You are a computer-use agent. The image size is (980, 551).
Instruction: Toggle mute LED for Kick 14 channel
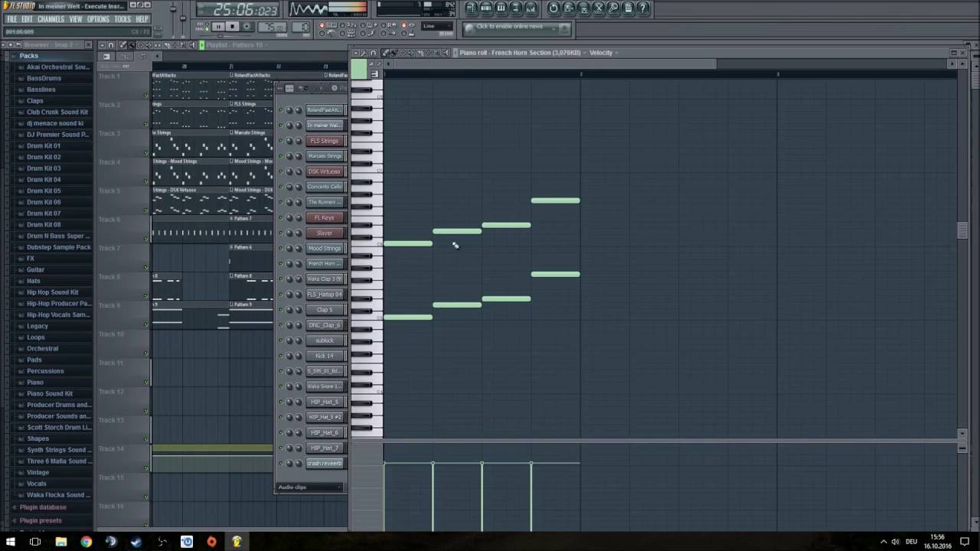[x=280, y=356]
